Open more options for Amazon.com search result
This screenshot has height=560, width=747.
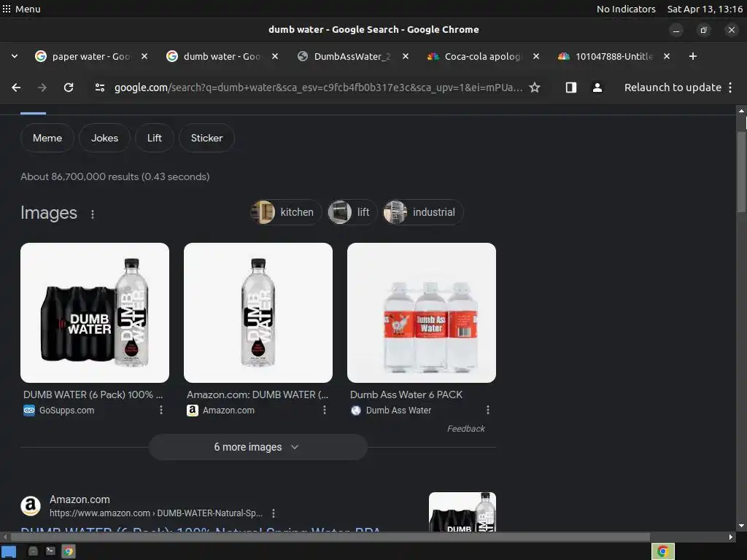274,513
